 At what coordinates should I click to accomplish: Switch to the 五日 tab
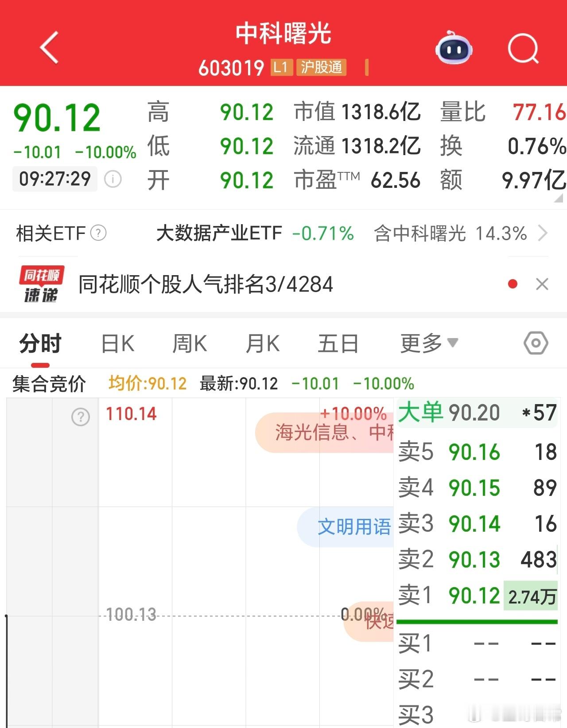coord(338,343)
